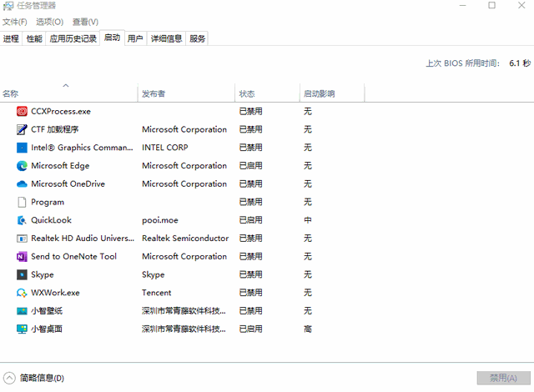Click the Realtek HD Audio icon
This screenshot has height=392, width=534.
coord(23,239)
